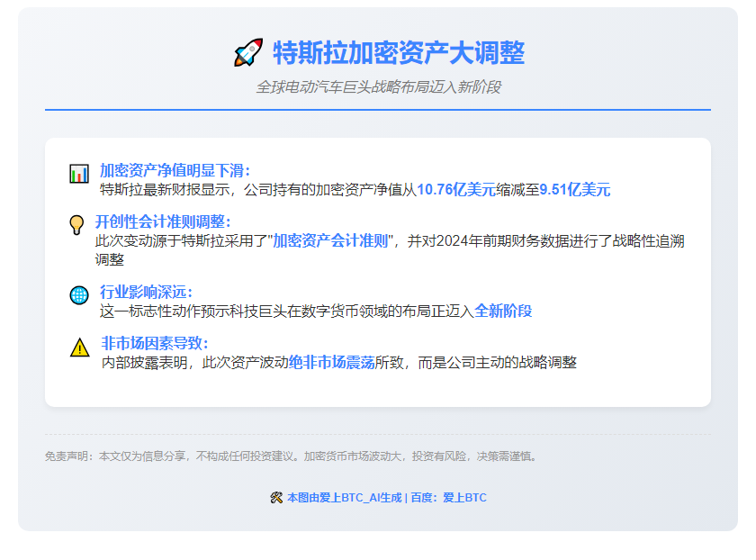Image resolution: width=756 pixels, height=560 pixels.
Task: Click the highlighted phrase 加密资产会计准则
Action: 330,240
